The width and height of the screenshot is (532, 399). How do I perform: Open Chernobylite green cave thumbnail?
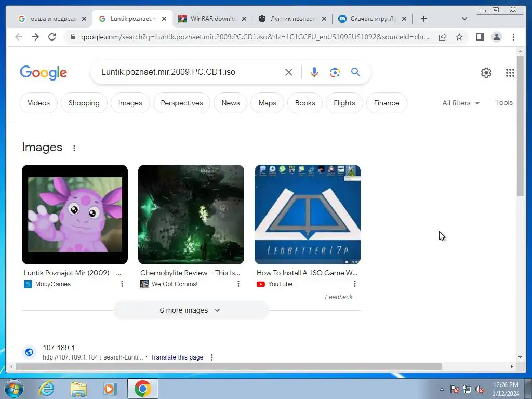point(191,215)
